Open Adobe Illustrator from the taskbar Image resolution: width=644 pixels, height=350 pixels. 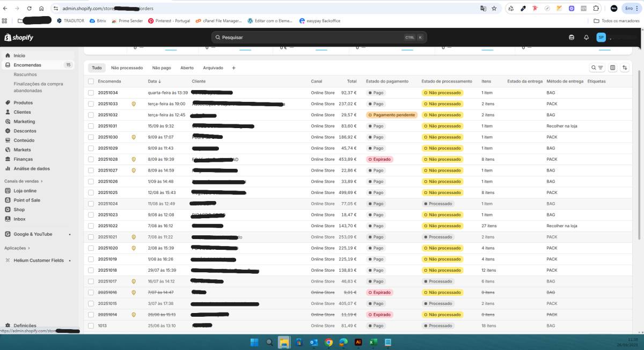click(358, 342)
